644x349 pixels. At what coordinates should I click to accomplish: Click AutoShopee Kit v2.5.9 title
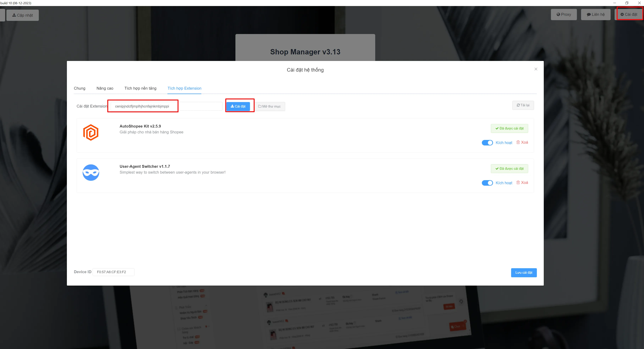point(140,126)
